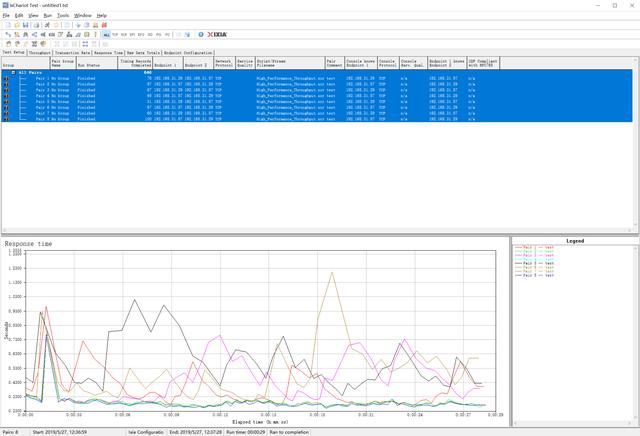Click the IXIA logo in toolbar
640x436 pixels.
[218, 34]
